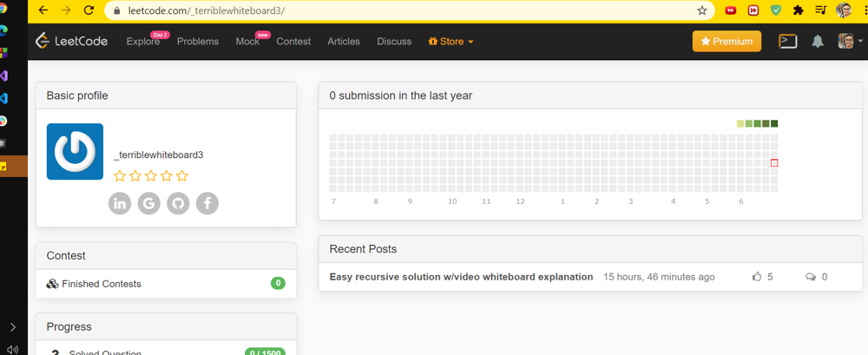The image size is (868, 355).
Task: Click the AdGuard shield extension icon
Action: pyautogui.click(x=776, y=10)
